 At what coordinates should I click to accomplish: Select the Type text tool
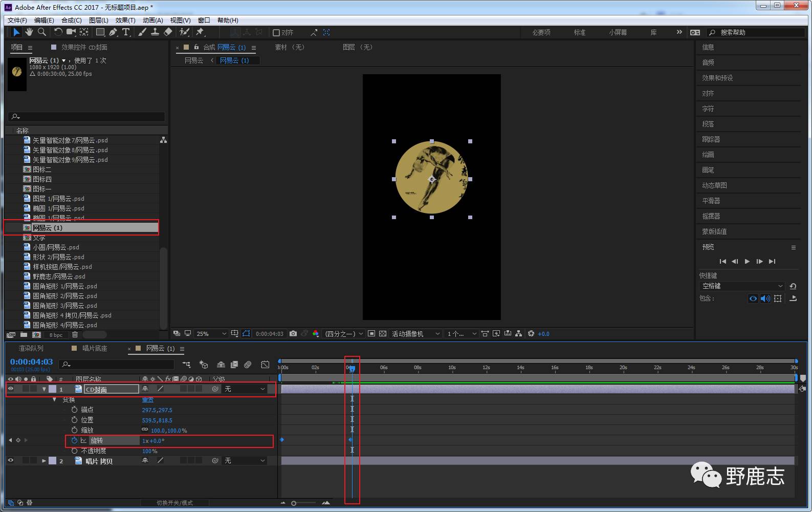(x=126, y=32)
